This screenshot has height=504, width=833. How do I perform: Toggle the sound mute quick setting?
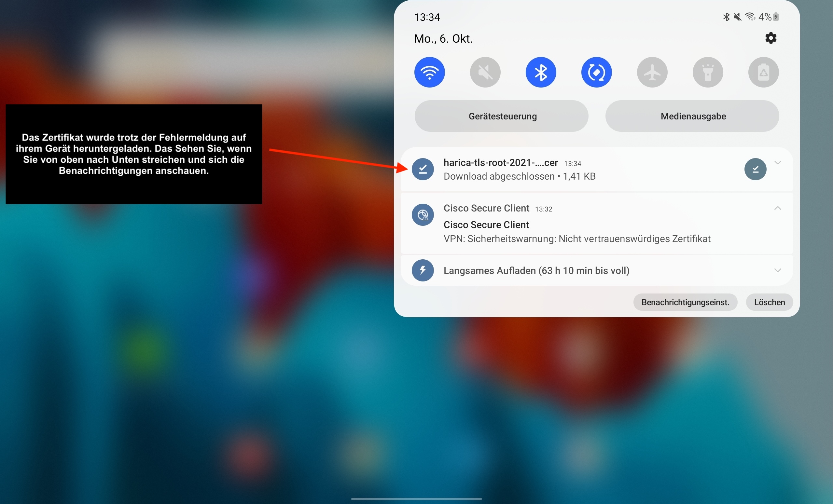[485, 72]
